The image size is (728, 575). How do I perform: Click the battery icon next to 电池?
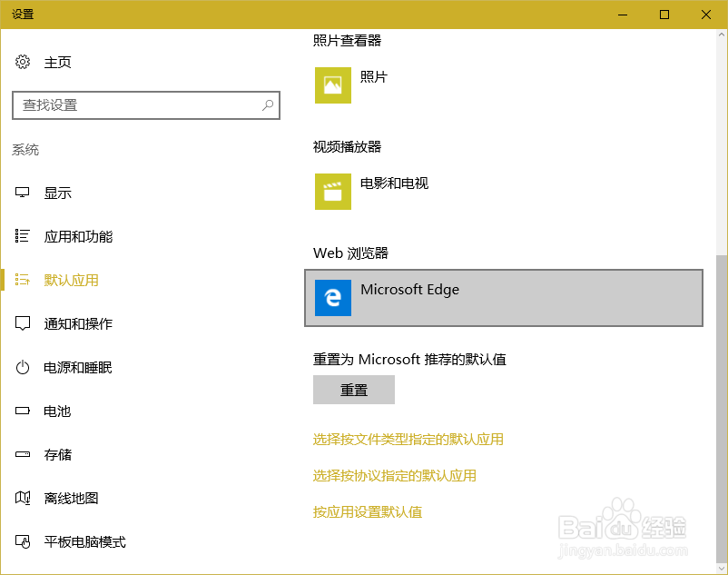point(24,411)
